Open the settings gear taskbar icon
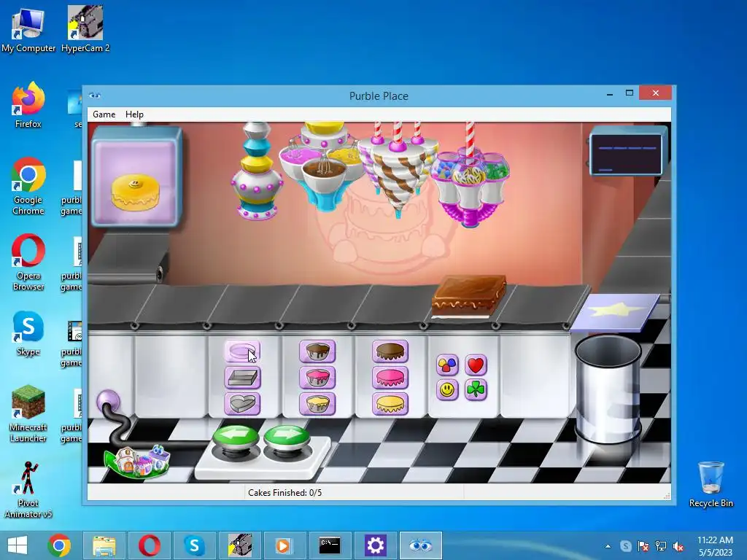 (x=375, y=545)
